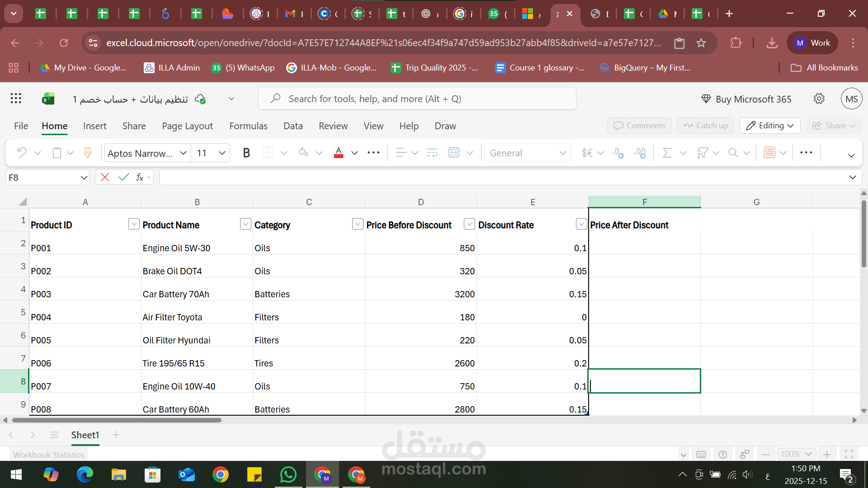The image size is (868, 488).
Task: Toggle bold formatting
Action: (246, 153)
